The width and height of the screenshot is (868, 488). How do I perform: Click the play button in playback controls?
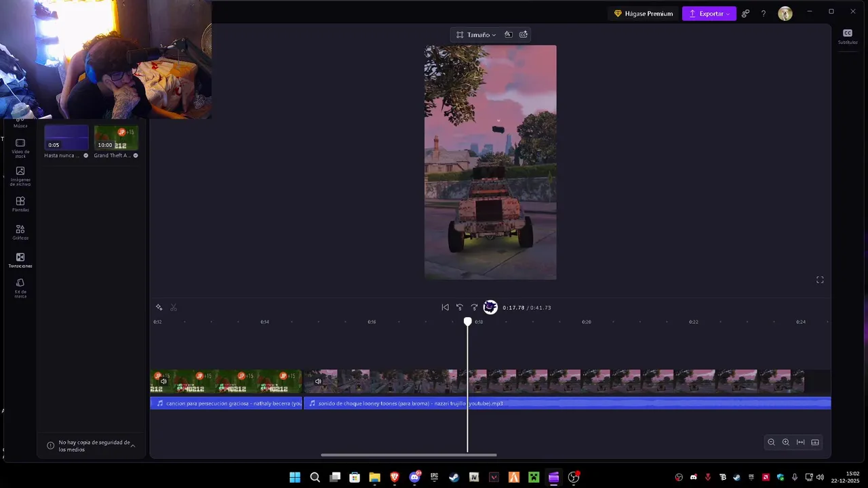pos(490,308)
